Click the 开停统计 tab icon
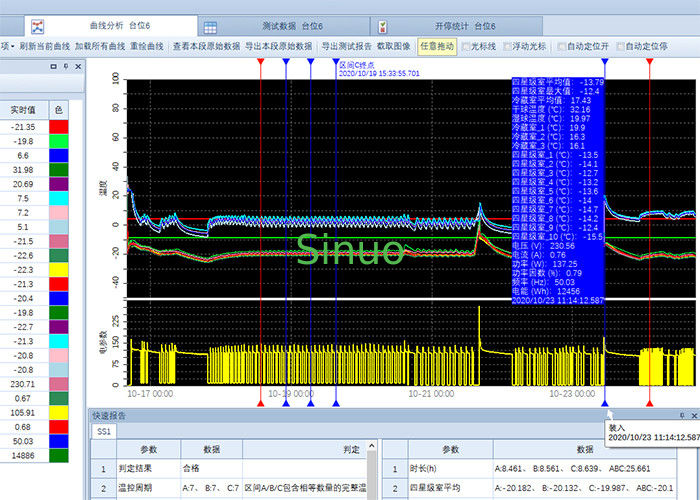Viewport: 700px width, 500px height. coord(386,25)
